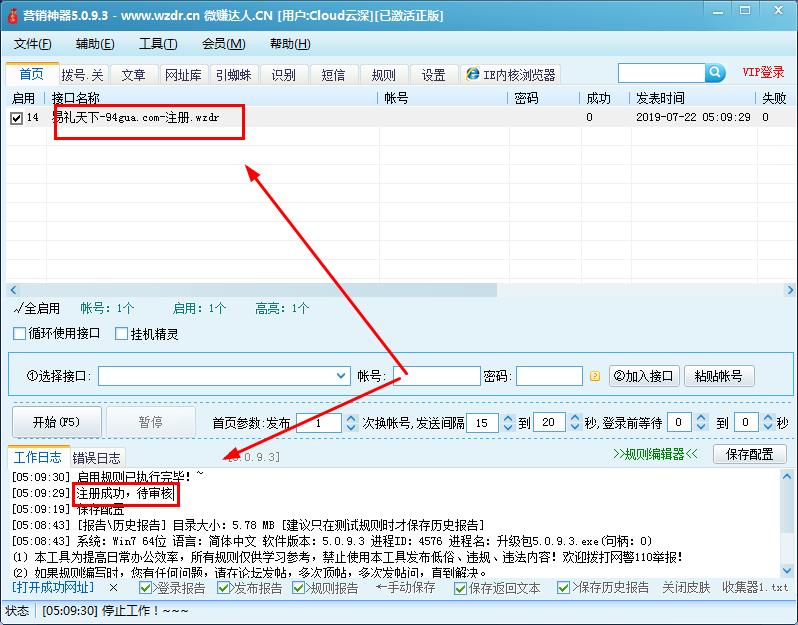This screenshot has width=798, height=625.
Task: Switch to the 网址库 tab
Action: tap(183, 75)
